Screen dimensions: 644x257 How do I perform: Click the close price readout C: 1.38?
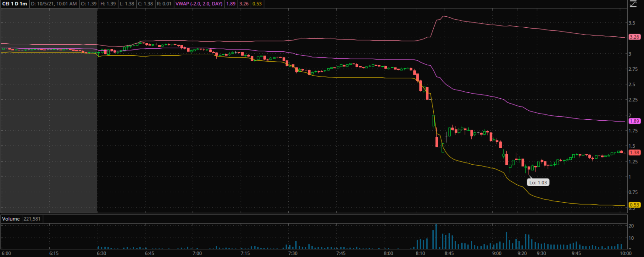(x=145, y=4)
